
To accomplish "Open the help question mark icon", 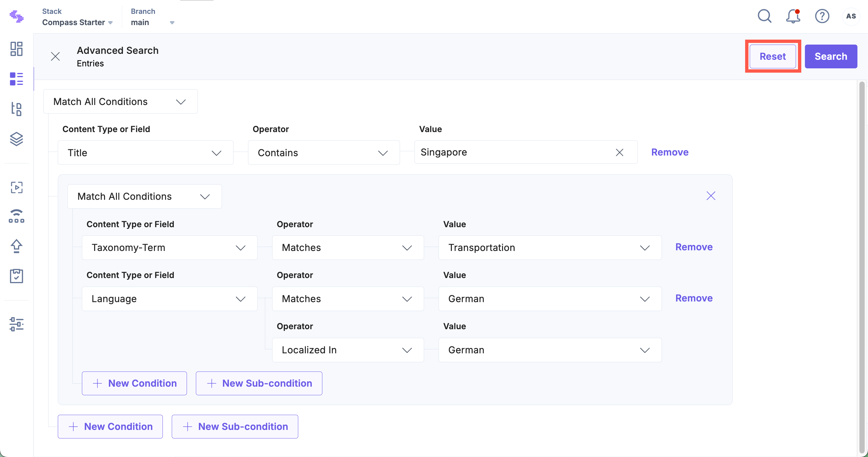I will click(822, 16).
